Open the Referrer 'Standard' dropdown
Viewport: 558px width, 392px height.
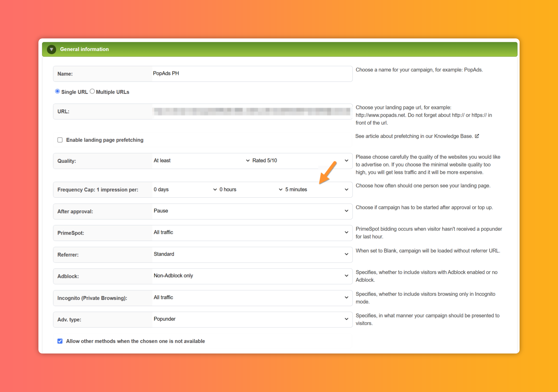251,254
